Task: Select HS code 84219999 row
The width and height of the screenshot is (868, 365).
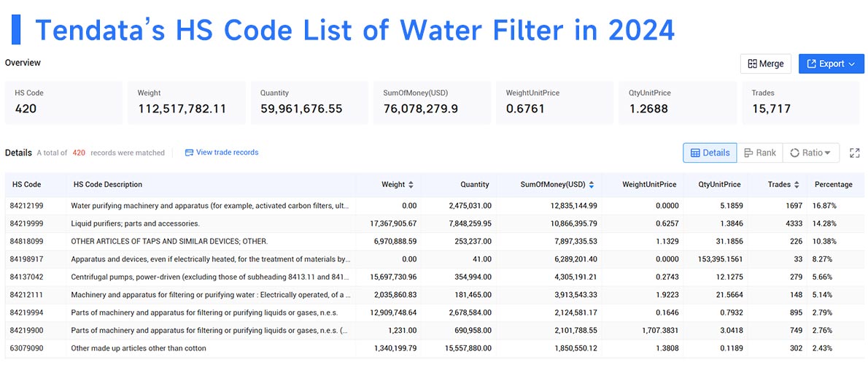Action: coord(435,223)
